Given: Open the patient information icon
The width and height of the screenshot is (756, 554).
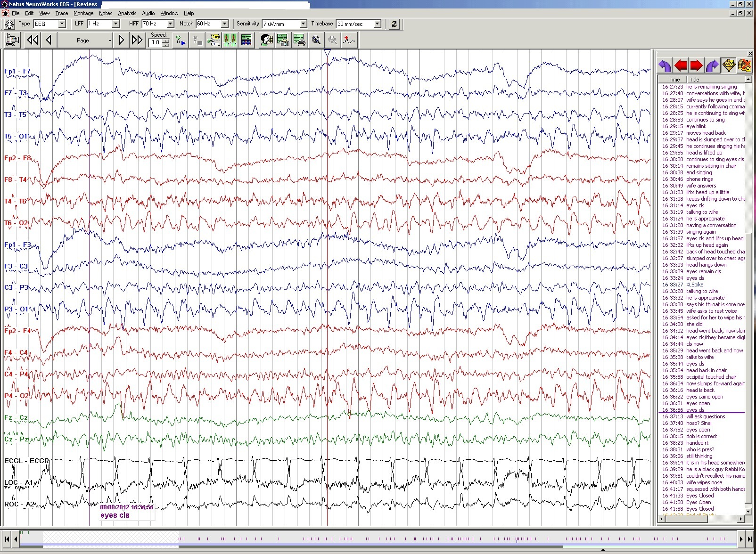Looking at the screenshot, I should [x=267, y=41].
